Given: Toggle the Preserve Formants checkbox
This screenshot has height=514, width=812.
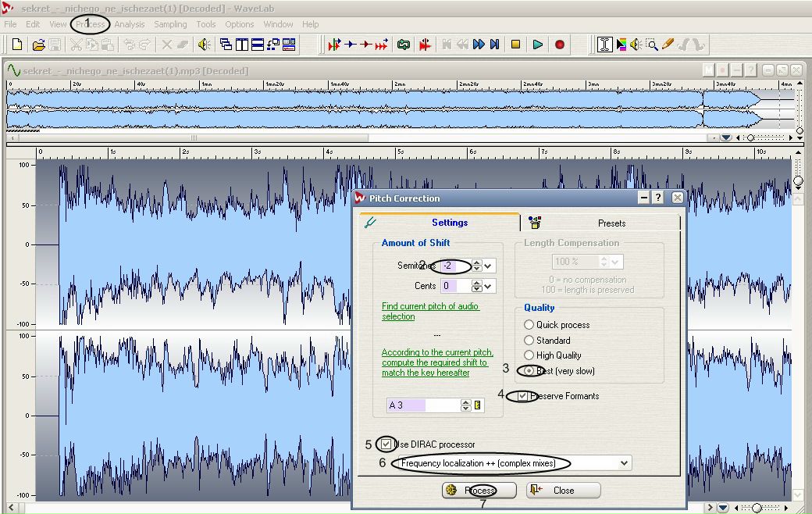Looking at the screenshot, I should tap(522, 396).
